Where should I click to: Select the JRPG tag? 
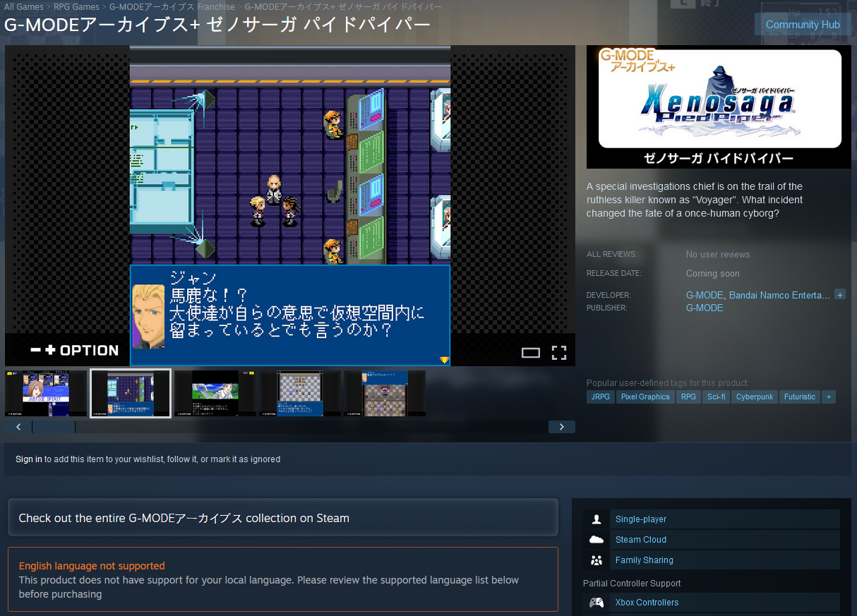click(600, 397)
